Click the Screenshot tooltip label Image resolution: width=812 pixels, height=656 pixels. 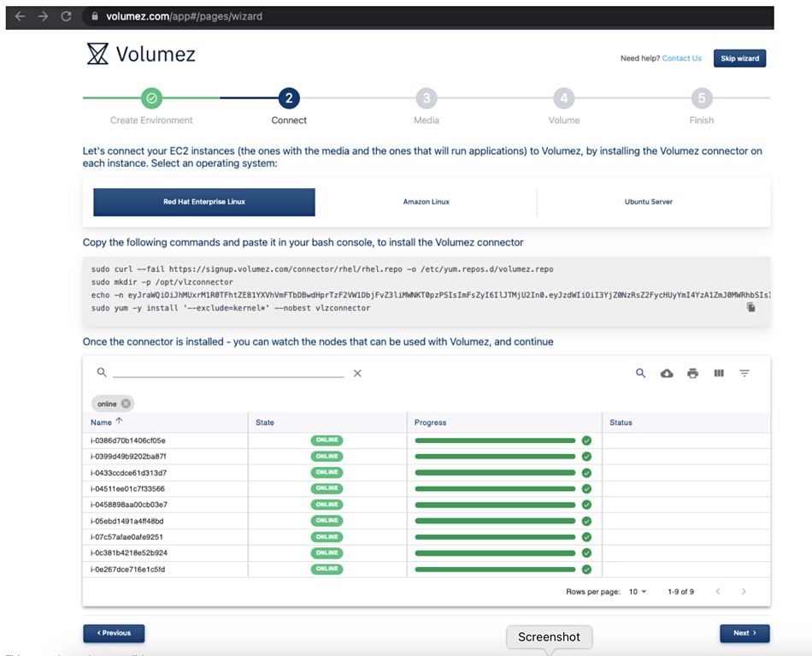pyautogui.click(x=549, y=637)
